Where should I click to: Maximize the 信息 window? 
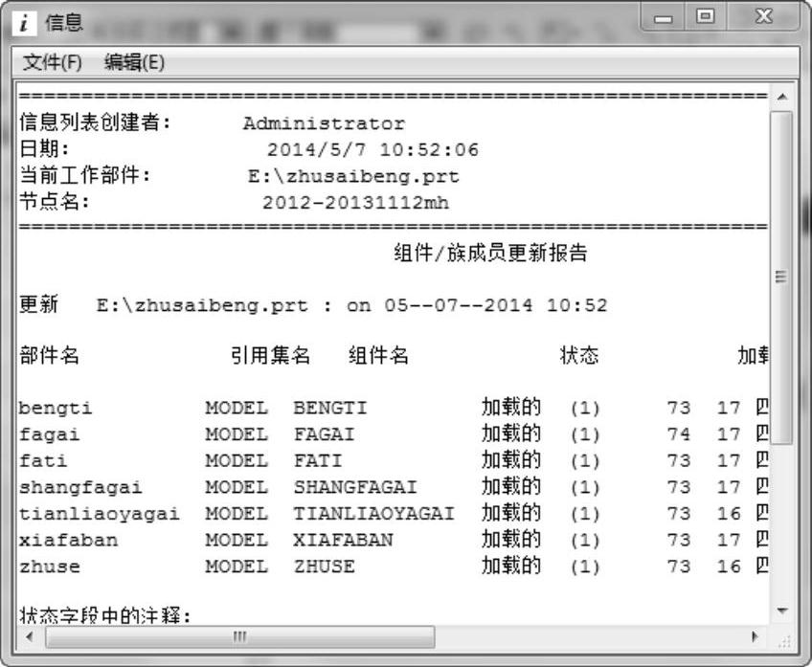pos(706,17)
